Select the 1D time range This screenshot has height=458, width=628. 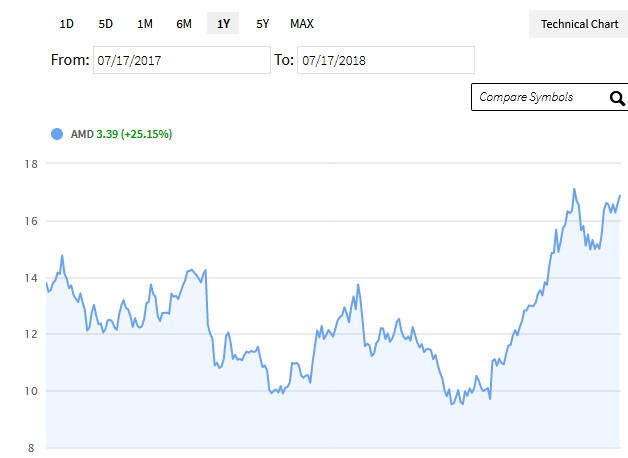[66, 24]
